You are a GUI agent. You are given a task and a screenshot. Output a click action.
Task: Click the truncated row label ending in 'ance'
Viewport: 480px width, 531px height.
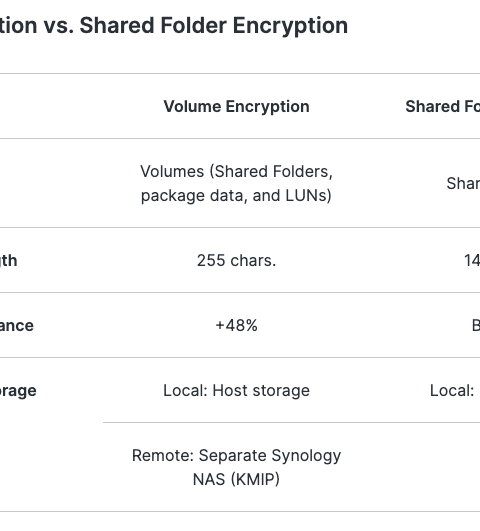[17, 326]
